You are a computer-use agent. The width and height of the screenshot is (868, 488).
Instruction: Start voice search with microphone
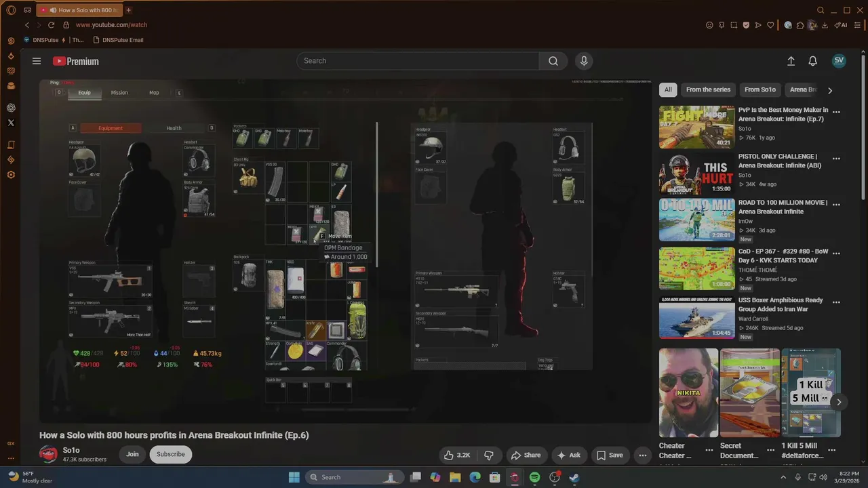584,61
